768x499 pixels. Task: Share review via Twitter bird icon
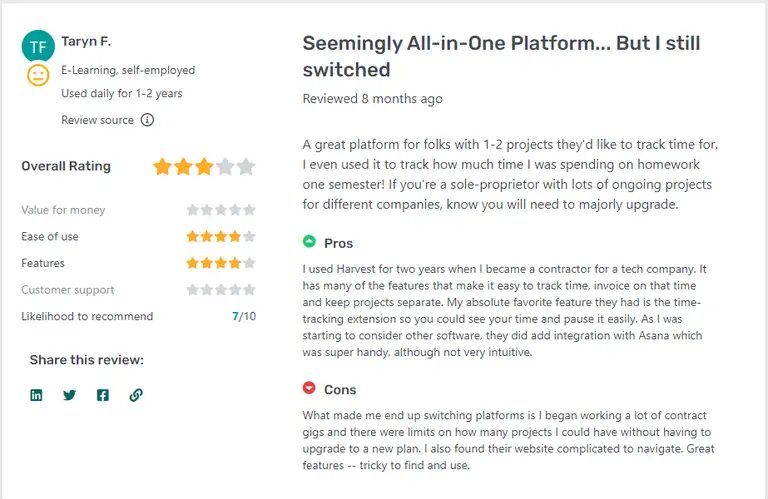point(70,395)
